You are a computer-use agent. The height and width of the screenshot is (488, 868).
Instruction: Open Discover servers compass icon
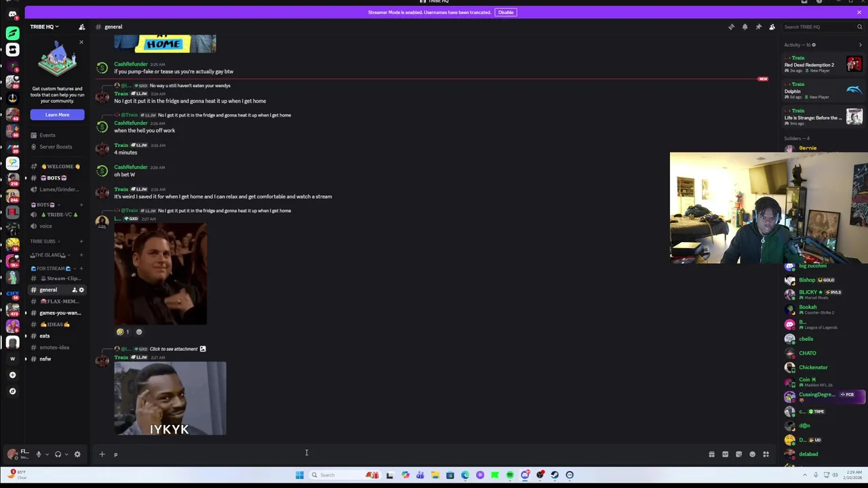12,391
